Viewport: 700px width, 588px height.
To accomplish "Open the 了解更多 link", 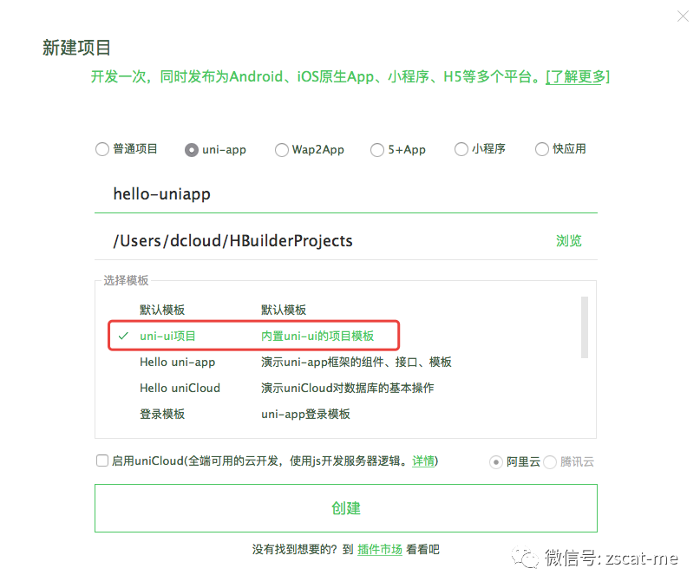I will point(576,76).
